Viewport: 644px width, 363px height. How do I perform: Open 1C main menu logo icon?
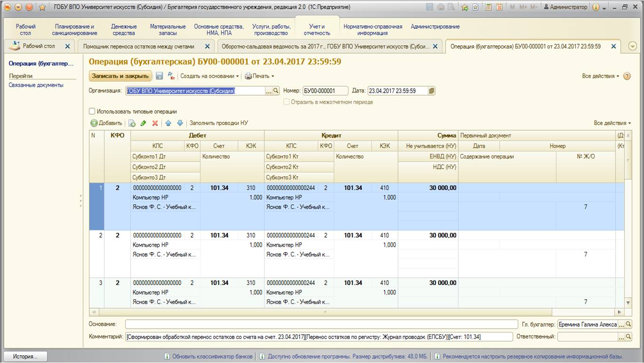(x=8, y=7)
